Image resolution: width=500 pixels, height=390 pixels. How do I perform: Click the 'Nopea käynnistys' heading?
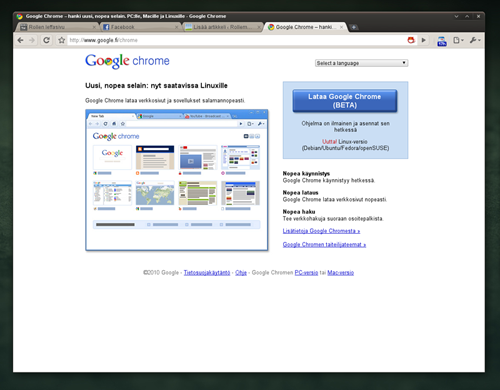coord(306,173)
